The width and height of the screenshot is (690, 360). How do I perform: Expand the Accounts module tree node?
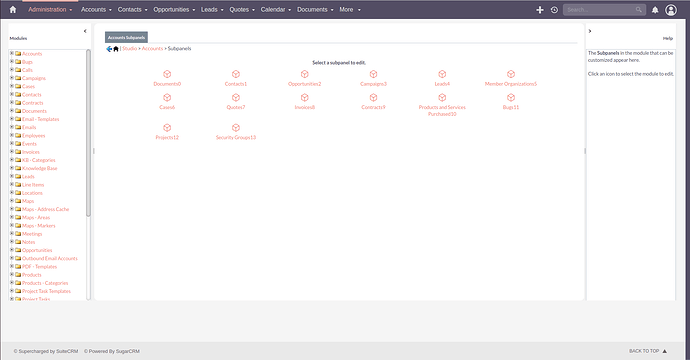12,53
